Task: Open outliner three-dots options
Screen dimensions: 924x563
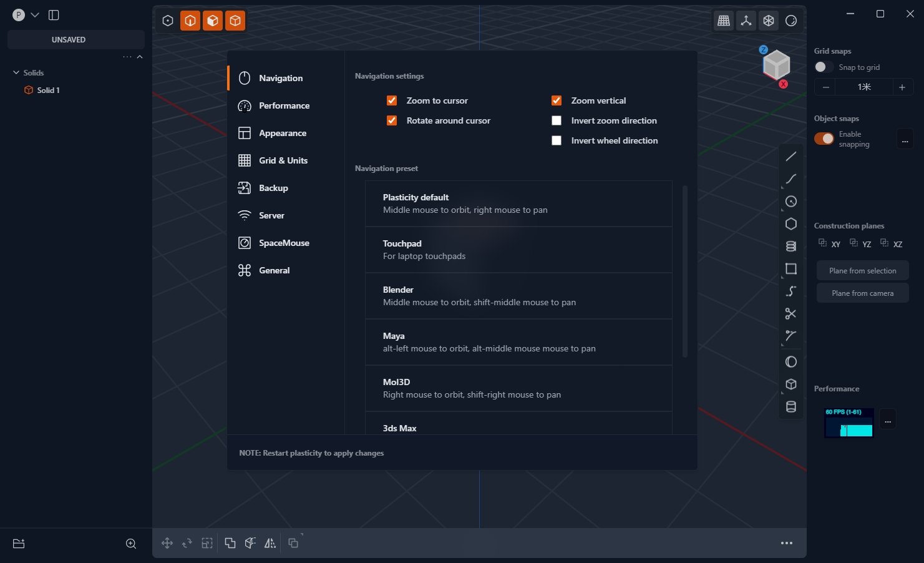Action: click(127, 57)
